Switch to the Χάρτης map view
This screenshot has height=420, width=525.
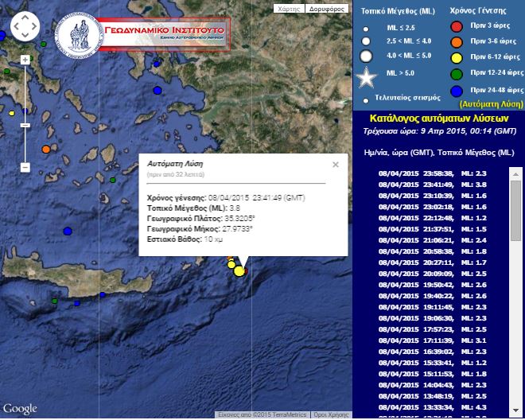click(x=289, y=9)
